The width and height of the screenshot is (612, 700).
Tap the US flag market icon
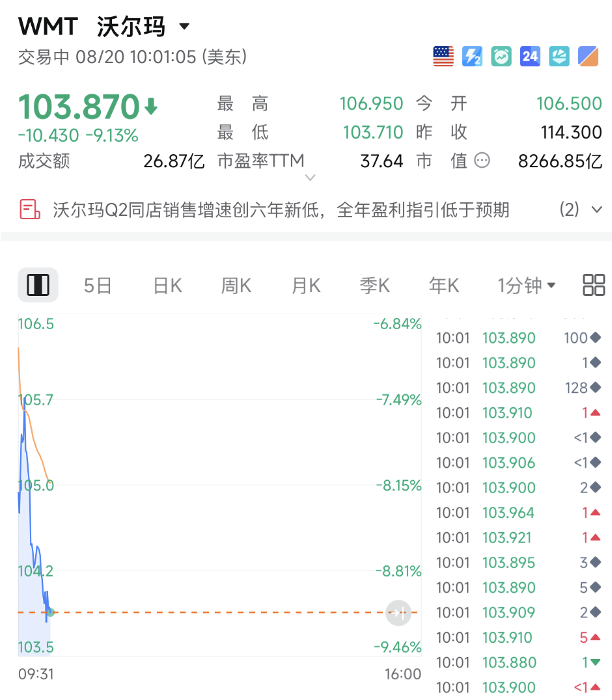[x=443, y=57]
